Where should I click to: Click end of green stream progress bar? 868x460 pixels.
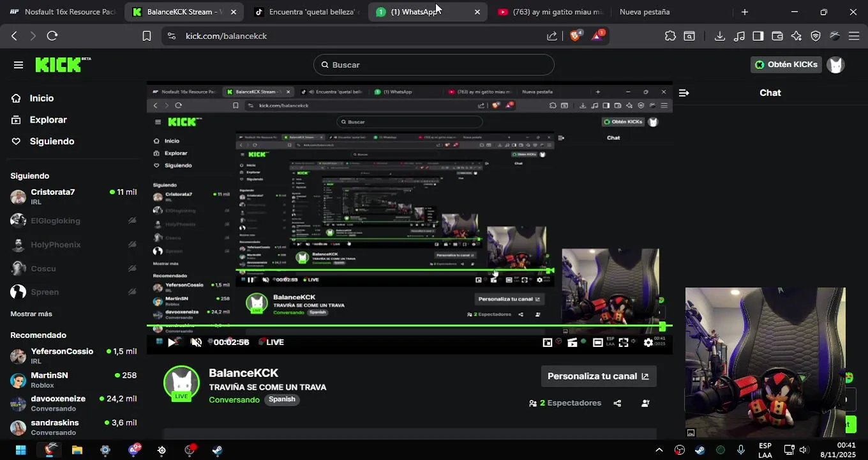(662, 326)
